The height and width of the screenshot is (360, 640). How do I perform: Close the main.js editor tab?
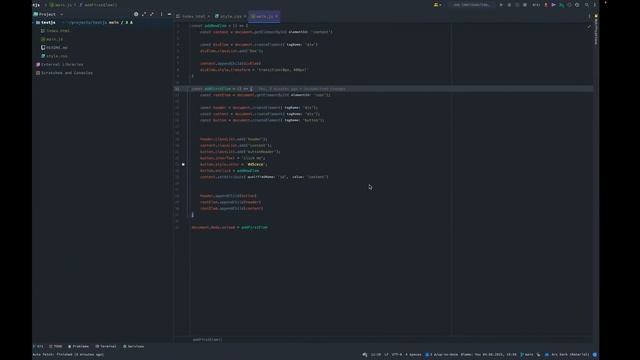(276, 16)
